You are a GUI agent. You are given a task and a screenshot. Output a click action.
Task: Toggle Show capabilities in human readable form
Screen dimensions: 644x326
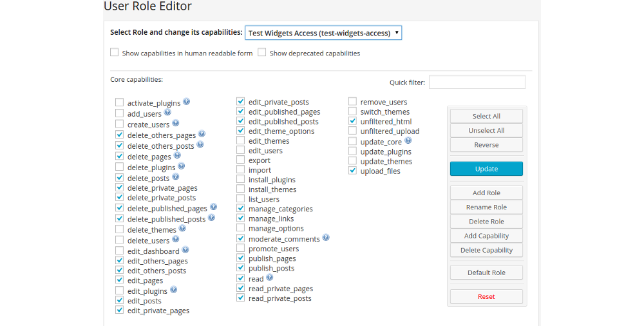pyautogui.click(x=115, y=53)
